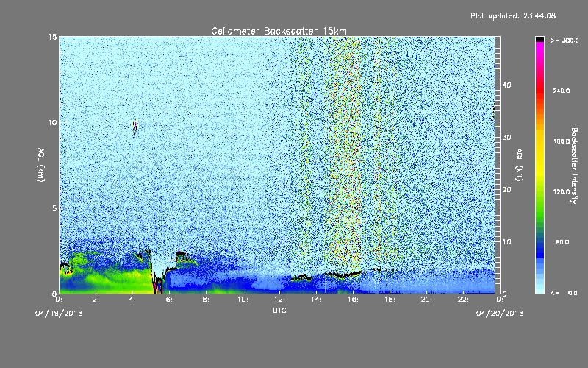Click the '20' tick on kft axis
588x368 pixels.
[506, 190]
